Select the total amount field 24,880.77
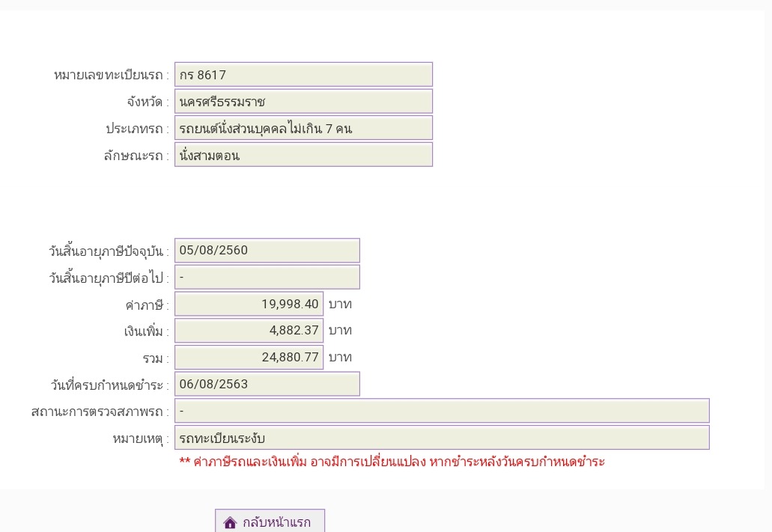Viewport: 772px width, 532px height. (249, 357)
